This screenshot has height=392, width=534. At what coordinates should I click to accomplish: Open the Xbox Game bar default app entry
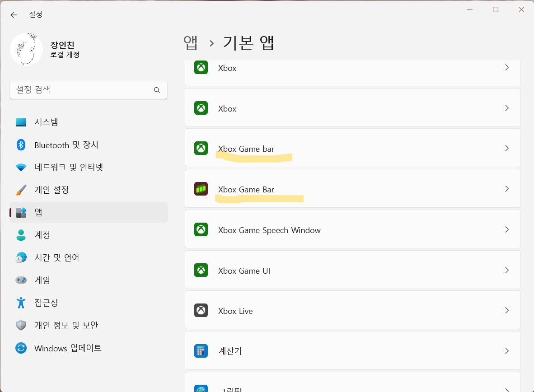352,148
